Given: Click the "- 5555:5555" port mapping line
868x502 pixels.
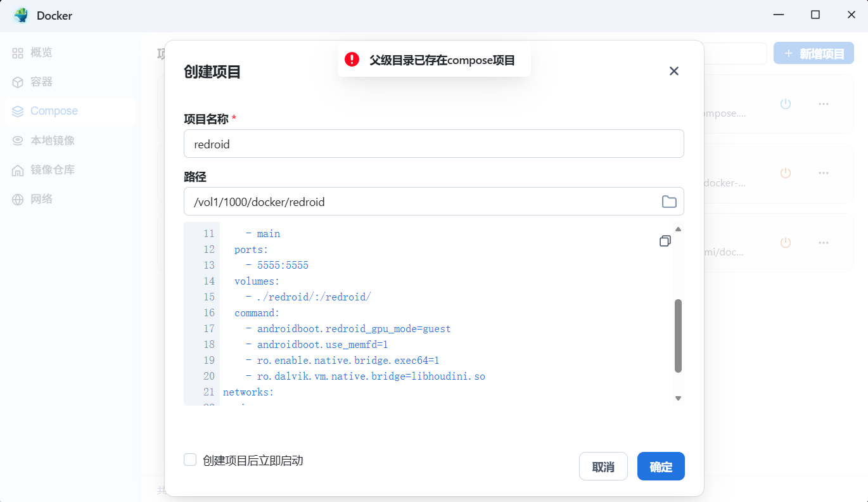Looking at the screenshot, I should pos(277,266).
